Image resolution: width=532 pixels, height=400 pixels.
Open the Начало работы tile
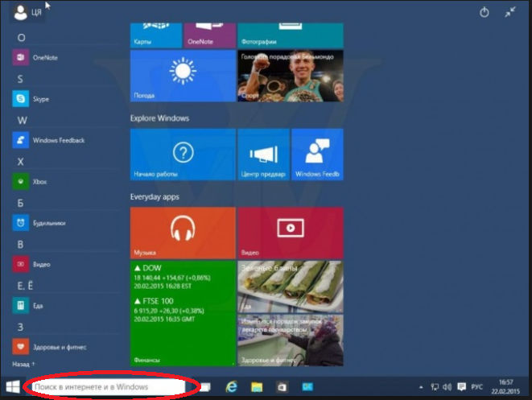(x=183, y=154)
